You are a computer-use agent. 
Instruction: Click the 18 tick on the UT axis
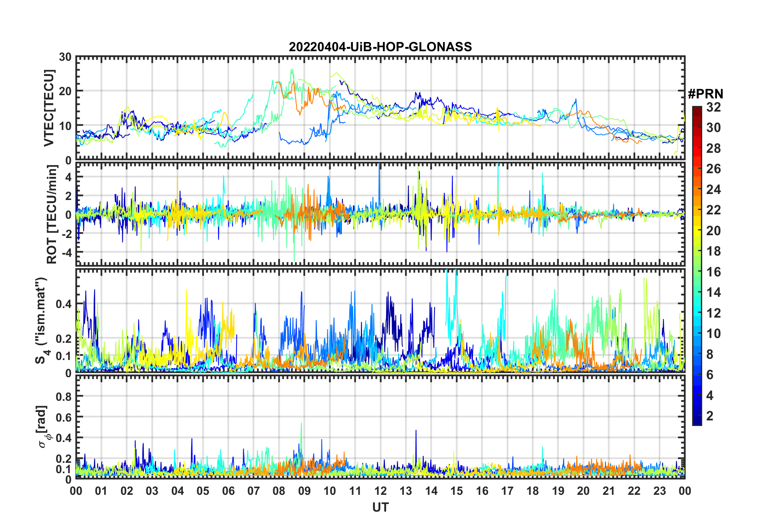(x=533, y=491)
